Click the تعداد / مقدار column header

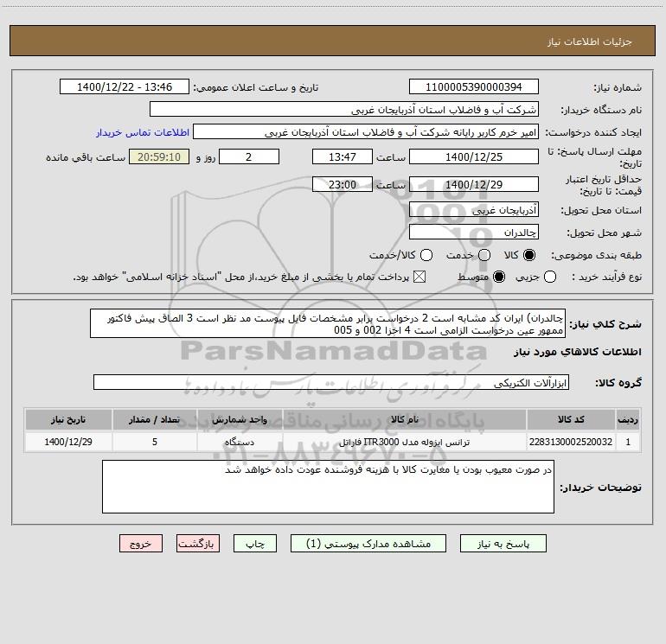(x=155, y=419)
